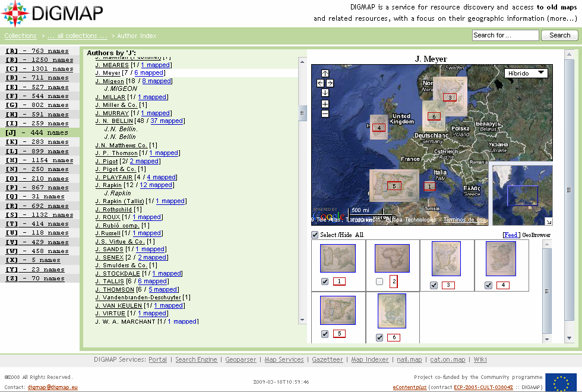Click map marker 6 over Denmark
Viewport: 582px width, 392px height.
[434, 116]
